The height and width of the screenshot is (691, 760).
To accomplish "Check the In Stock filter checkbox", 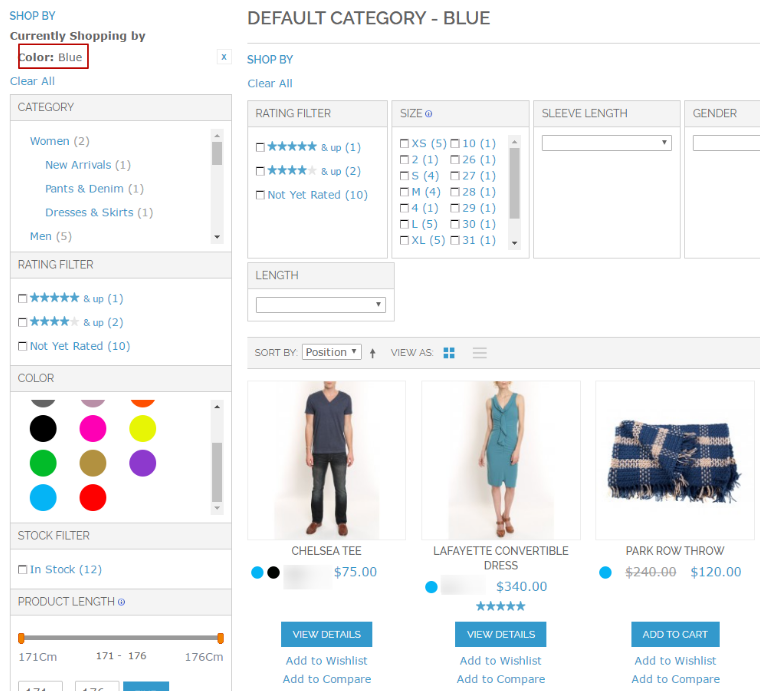I will click(x=22, y=570).
